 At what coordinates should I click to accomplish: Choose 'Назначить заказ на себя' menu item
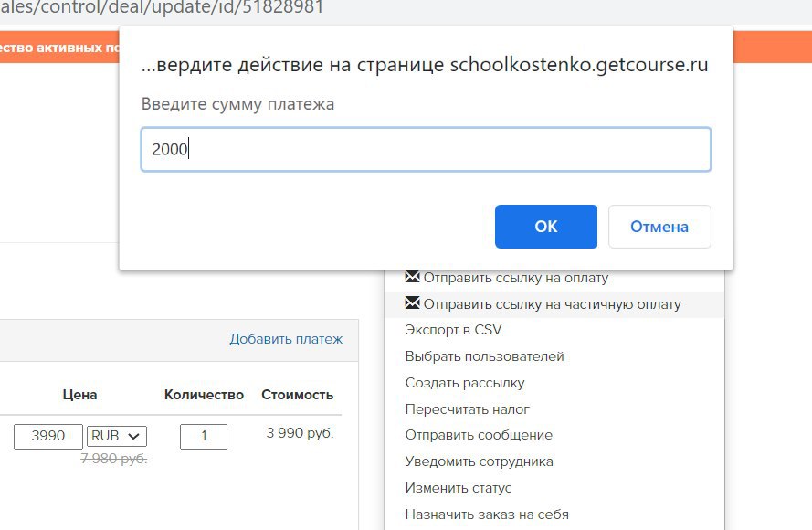click(x=487, y=514)
